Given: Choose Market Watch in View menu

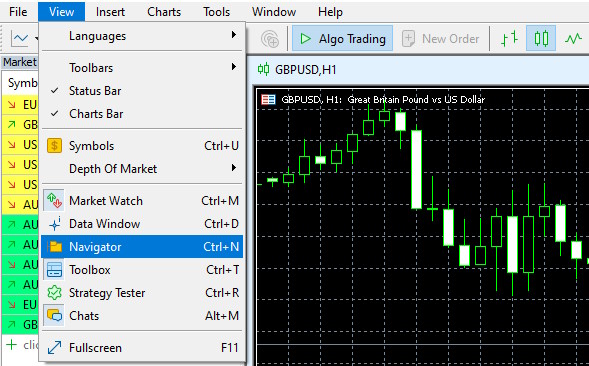Looking at the screenshot, I should click(x=142, y=201).
